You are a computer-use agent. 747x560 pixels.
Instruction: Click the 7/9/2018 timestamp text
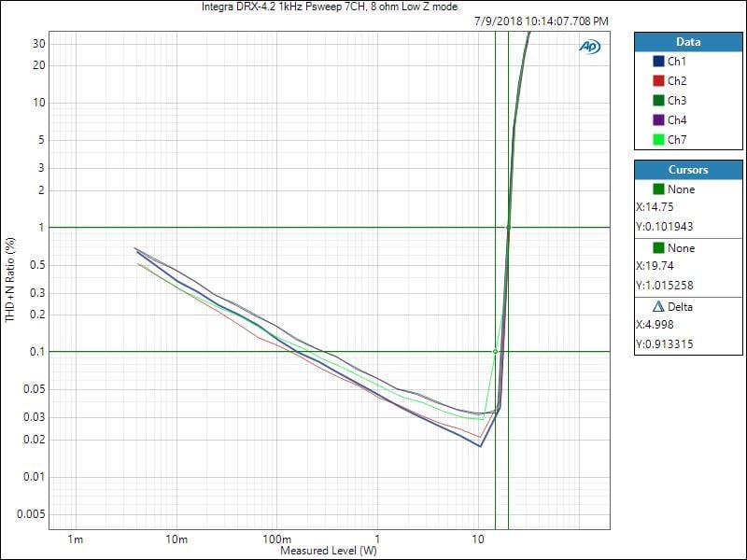540,21
